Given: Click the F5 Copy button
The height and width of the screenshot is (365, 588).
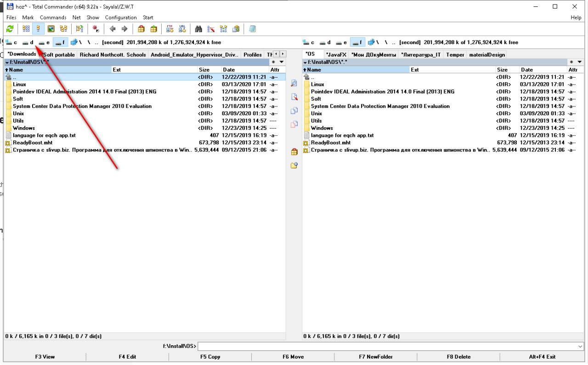Looking at the screenshot, I should pos(210,357).
